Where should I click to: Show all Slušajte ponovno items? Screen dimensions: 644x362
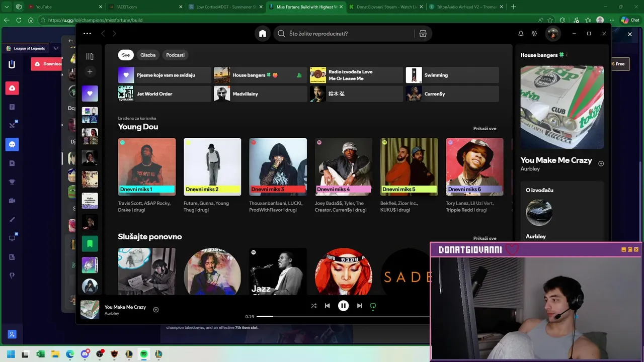pyautogui.click(x=485, y=238)
